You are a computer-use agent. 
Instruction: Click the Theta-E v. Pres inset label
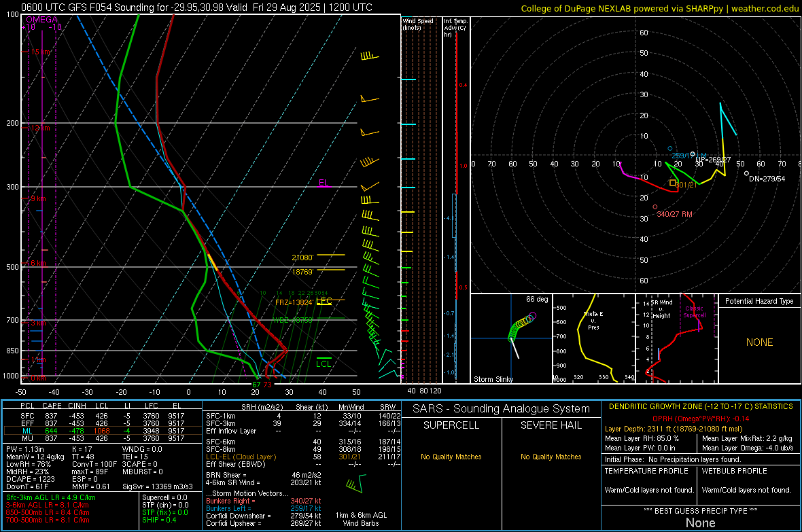click(x=593, y=320)
